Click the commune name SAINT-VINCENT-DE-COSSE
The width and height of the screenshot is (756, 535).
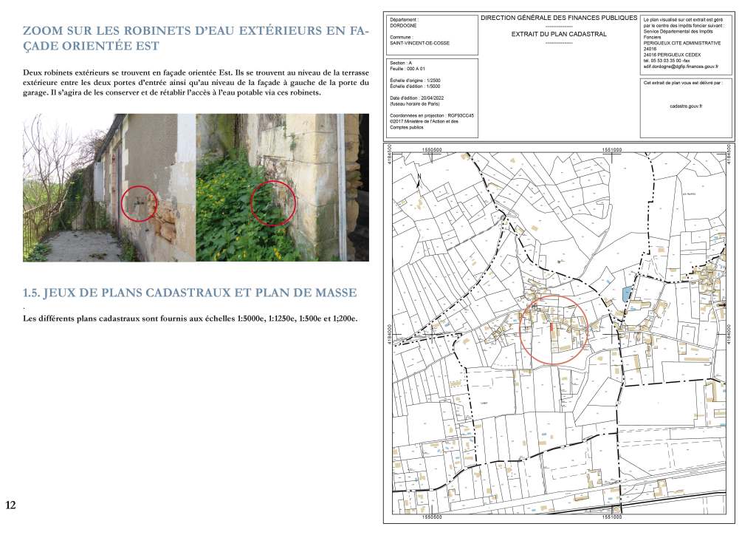click(x=419, y=43)
